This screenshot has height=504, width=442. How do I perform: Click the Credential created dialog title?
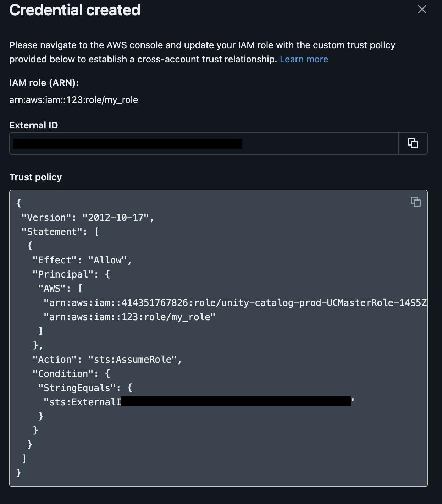74,10
